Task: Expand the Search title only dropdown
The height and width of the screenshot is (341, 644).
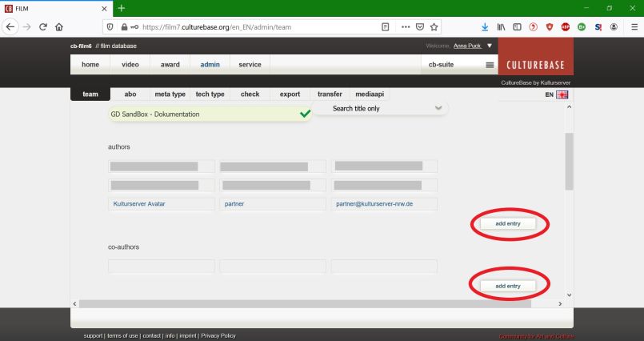Action: pyautogui.click(x=437, y=108)
